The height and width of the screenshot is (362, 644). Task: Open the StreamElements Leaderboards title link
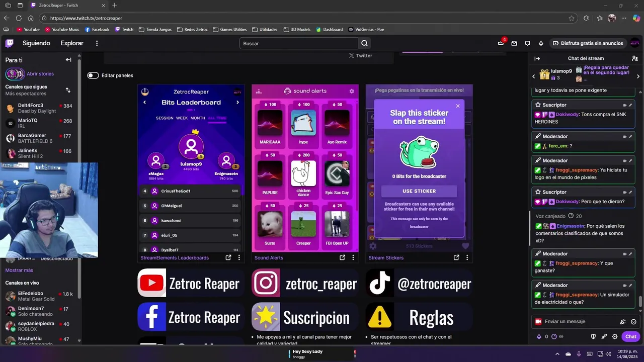pos(175,258)
